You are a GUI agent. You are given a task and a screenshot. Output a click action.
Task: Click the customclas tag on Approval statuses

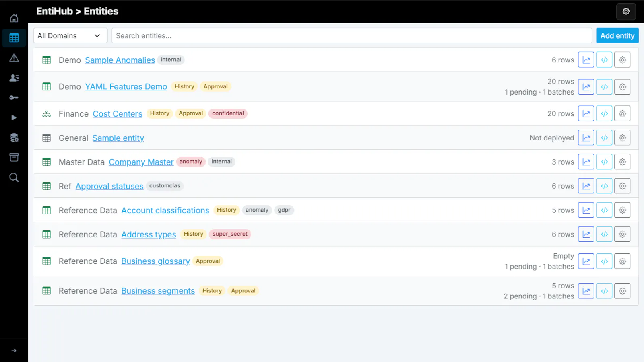(x=165, y=186)
